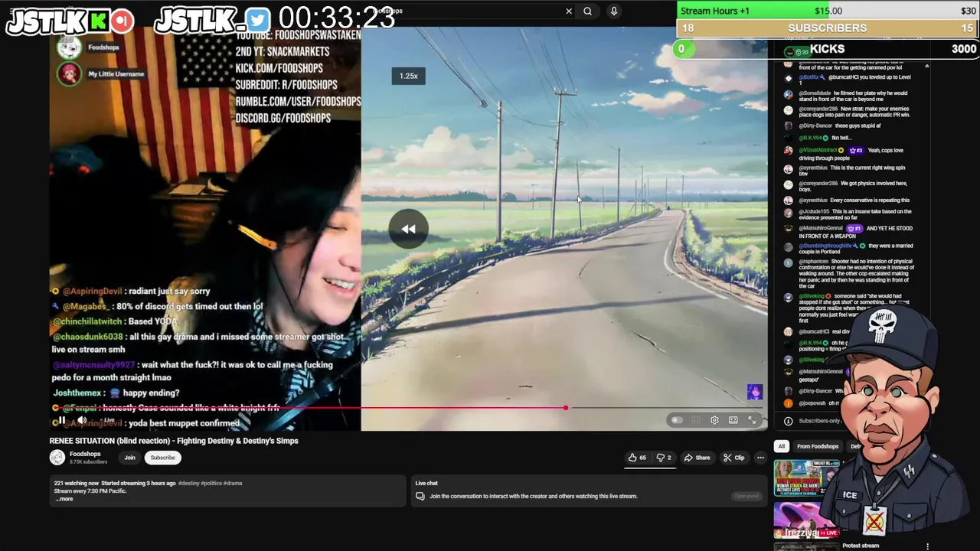Viewport: 980px width, 551px height.
Task: Switch to theater mode
Action: click(x=733, y=420)
